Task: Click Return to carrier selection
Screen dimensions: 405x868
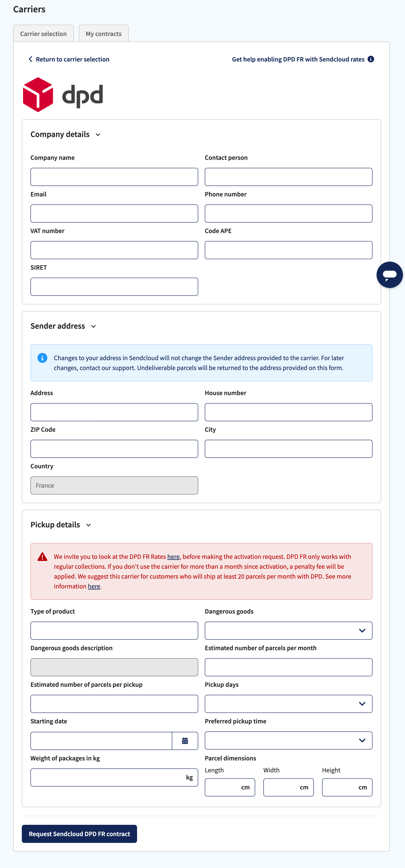Action: pos(72,59)
